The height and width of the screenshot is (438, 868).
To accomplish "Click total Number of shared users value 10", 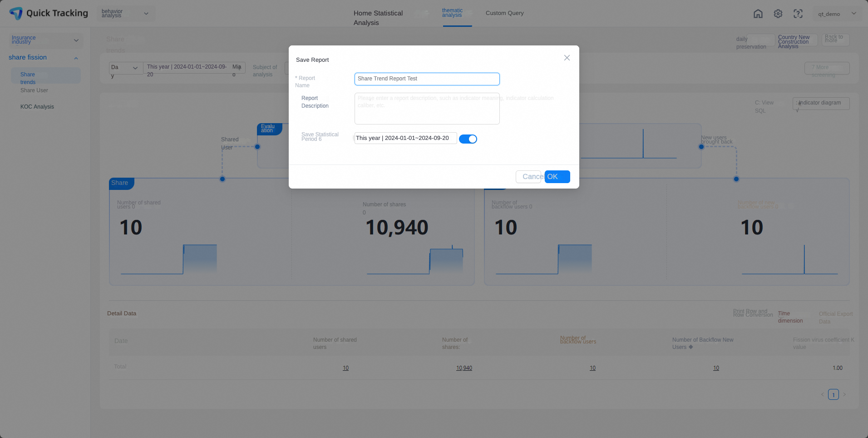I will click(x=345, y=368).
